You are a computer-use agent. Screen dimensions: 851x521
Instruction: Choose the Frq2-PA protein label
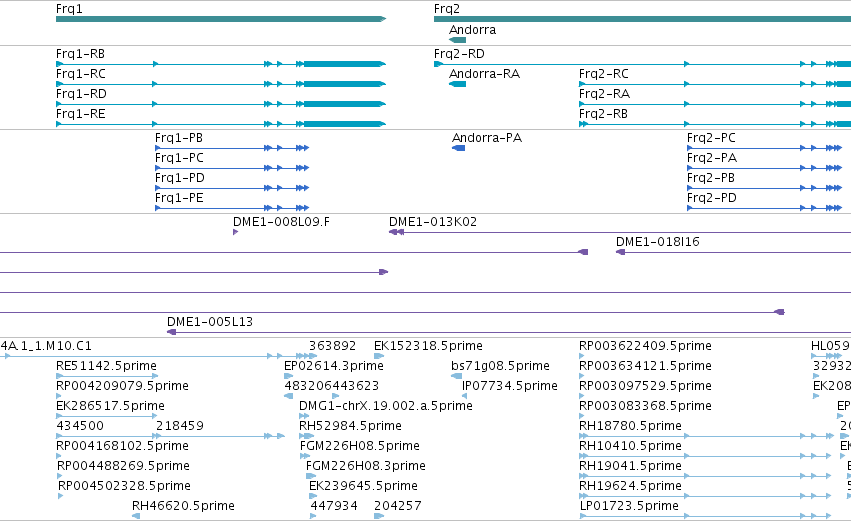pyautogui.click(x=712, y=158)
